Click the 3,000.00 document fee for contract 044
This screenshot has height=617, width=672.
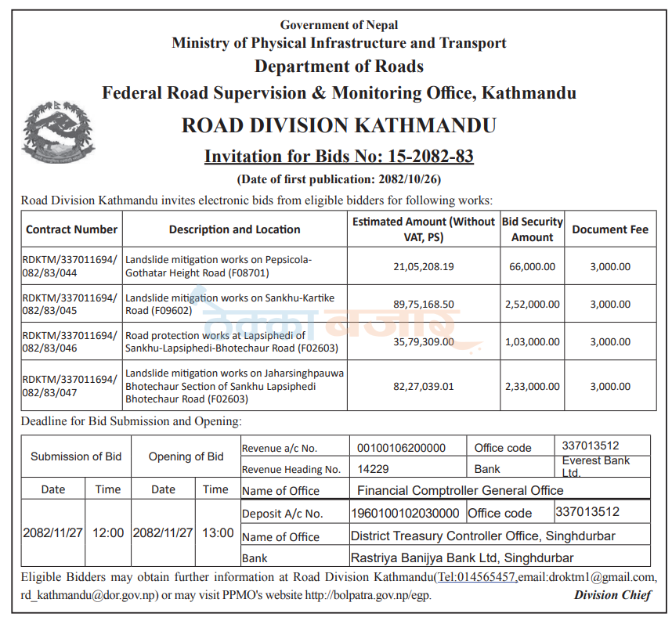[x=610, y=266]
